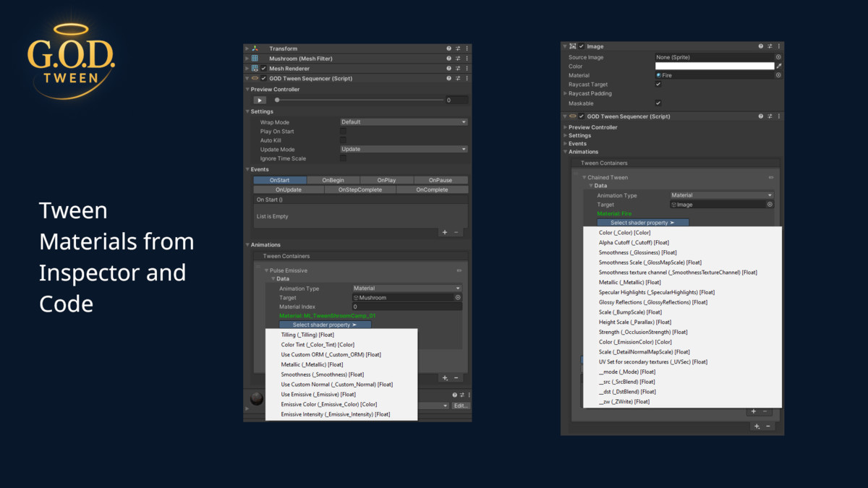Click Select shader property under Pulse Emissive
The height and width of the screenshot is (488, 868).
(x=325, y=325)
